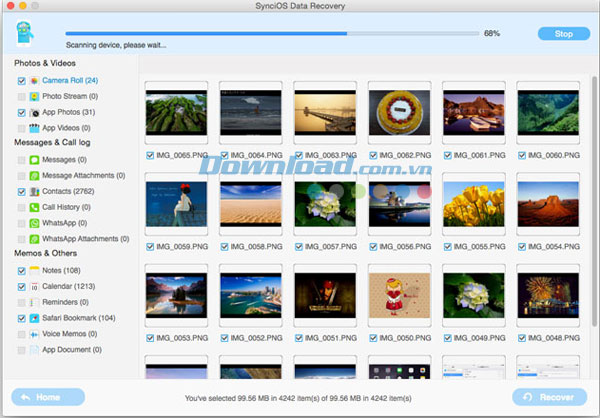Open the IMG_0054 red rock thumbnail

(x=548, y=204)
